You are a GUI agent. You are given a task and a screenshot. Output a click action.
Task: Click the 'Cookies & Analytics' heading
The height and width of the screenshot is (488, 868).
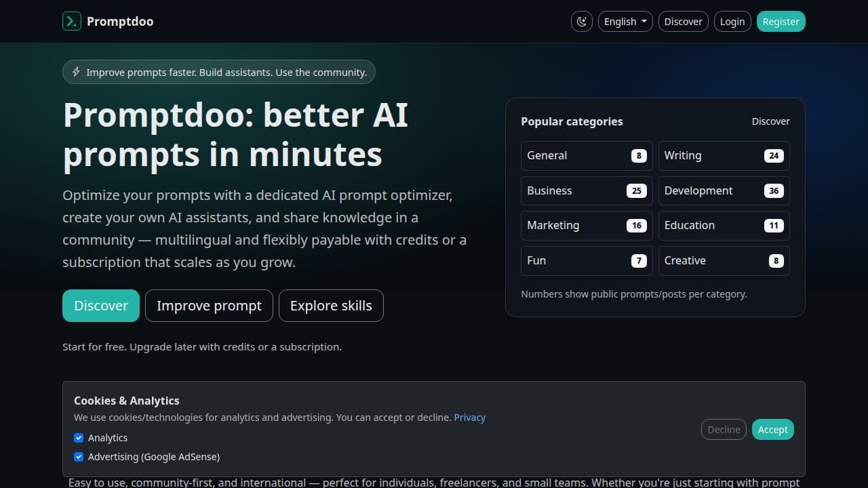127,401
